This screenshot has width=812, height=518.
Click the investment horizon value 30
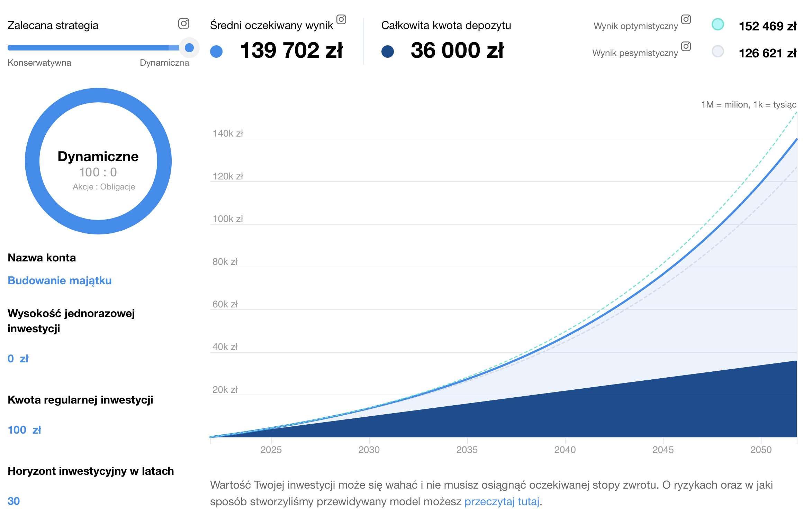click(x=13, y=501)
